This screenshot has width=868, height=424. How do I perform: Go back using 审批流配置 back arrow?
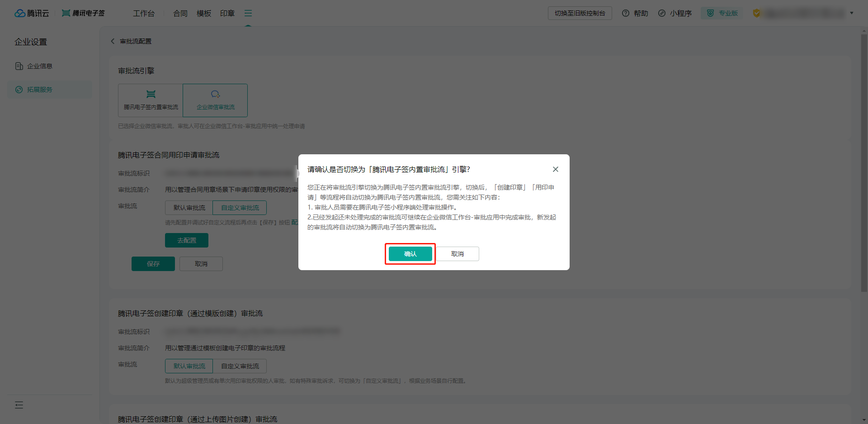tap(113, 41)
